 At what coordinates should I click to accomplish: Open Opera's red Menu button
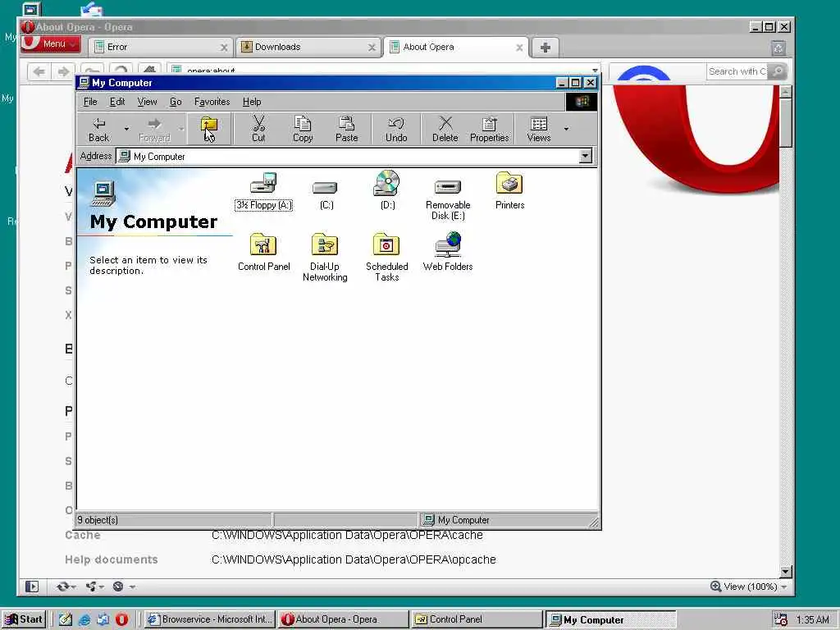click(51, 44)
